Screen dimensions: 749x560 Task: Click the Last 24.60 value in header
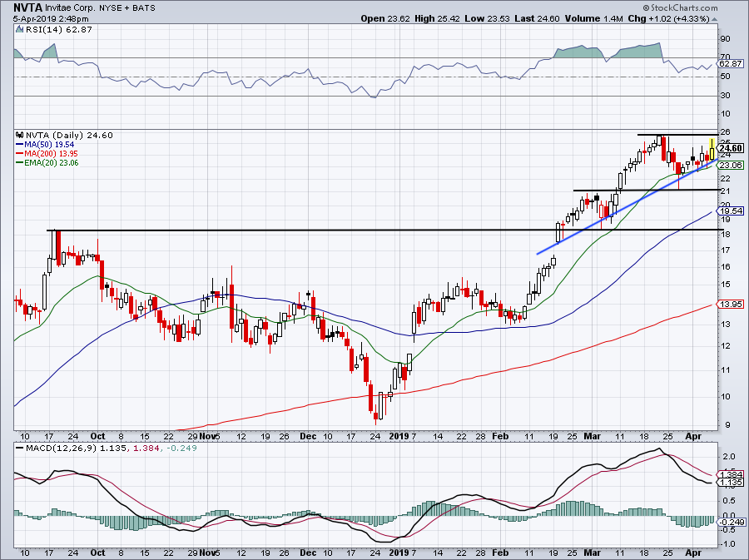coord(537,18)
